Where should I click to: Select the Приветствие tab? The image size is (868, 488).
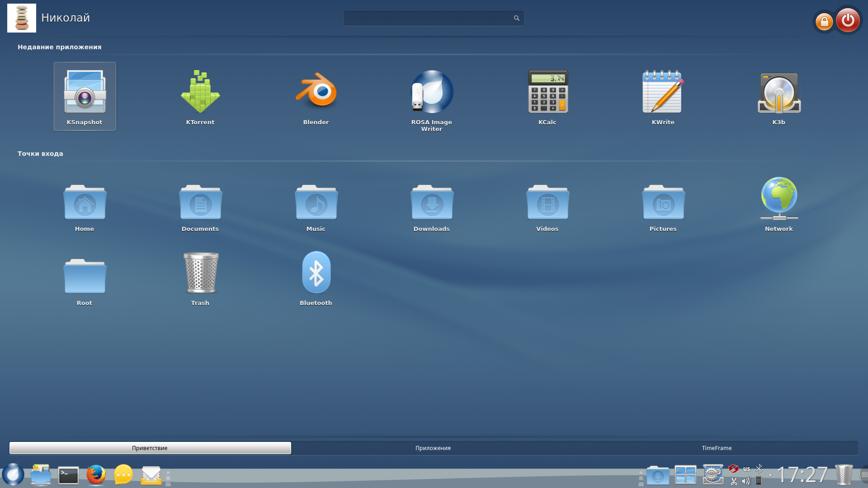[x=150, y=448]
